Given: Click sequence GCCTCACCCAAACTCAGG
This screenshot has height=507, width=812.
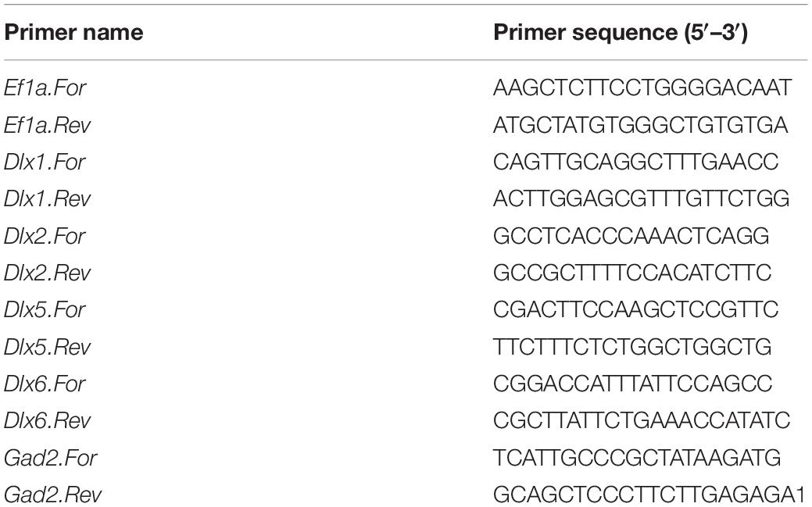Looking at the screenshot, I should click(x=631, y=236).
